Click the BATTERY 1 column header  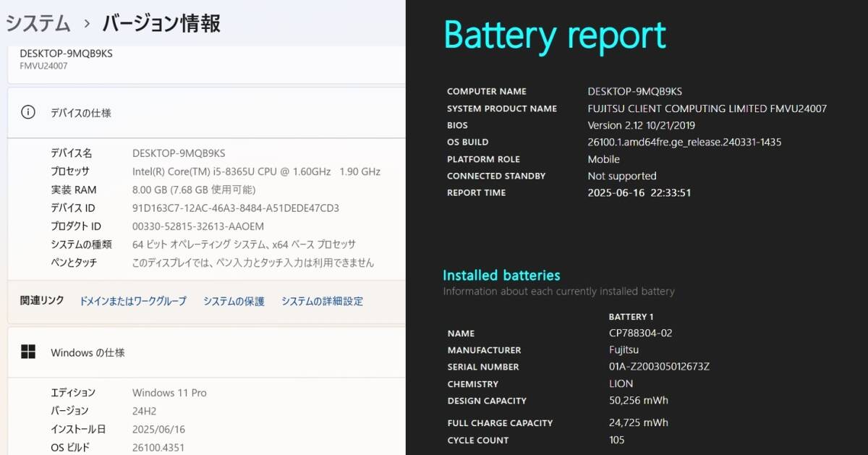[631, 317]
